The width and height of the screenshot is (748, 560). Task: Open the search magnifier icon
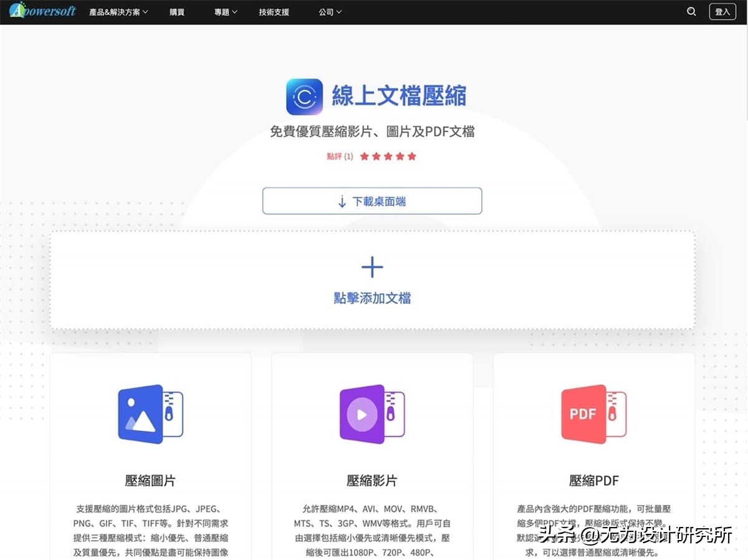[691, 11]
